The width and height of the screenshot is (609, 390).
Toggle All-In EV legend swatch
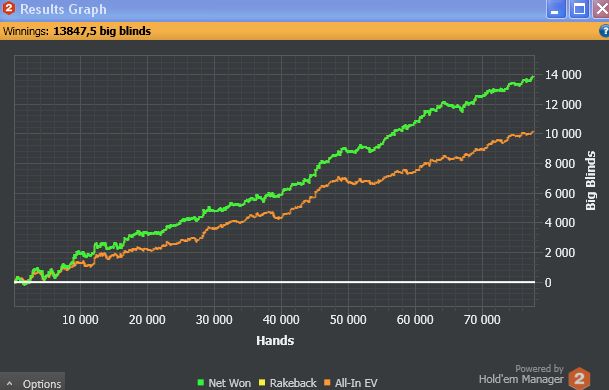(x=327, y=383)
